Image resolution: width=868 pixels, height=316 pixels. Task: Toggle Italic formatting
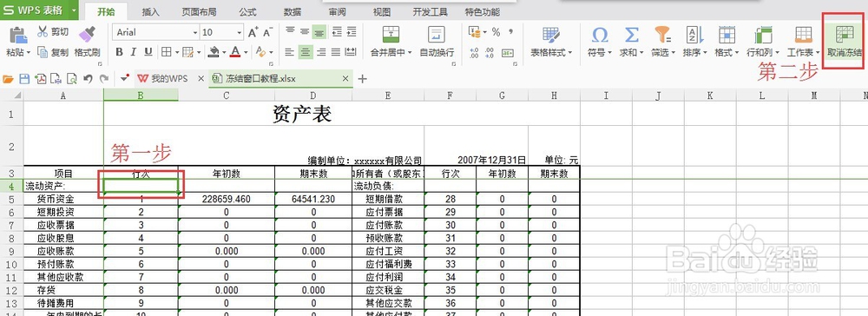[x=134, y=52]
